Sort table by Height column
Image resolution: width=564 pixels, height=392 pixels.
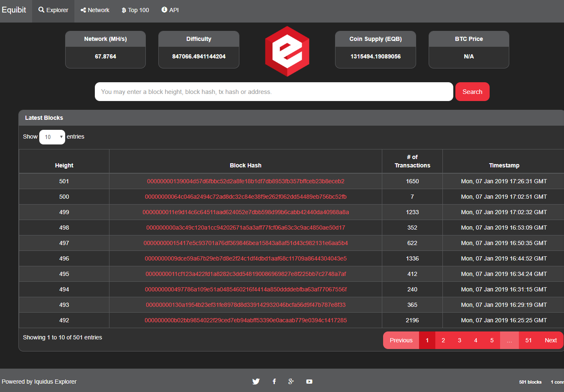[x=64, y=161]
